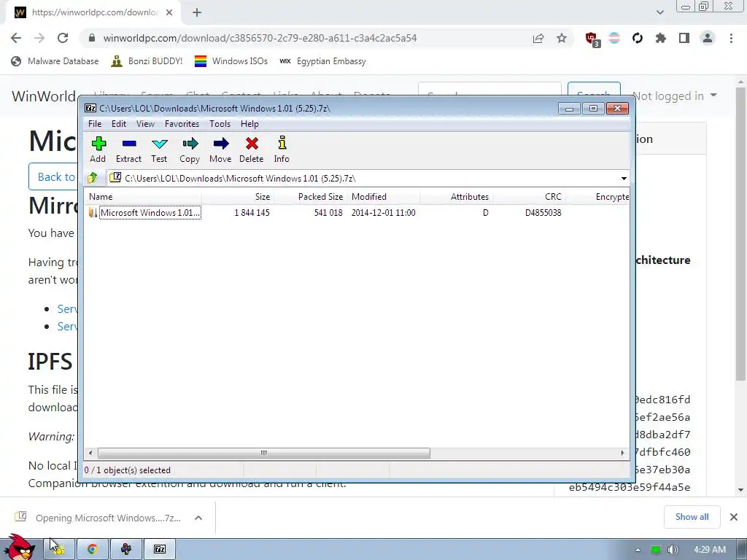Open the Bonzi BUDDY! bookmark
Image resolution: width=747 pixels, height=560 pixels.
pos(147,61)
